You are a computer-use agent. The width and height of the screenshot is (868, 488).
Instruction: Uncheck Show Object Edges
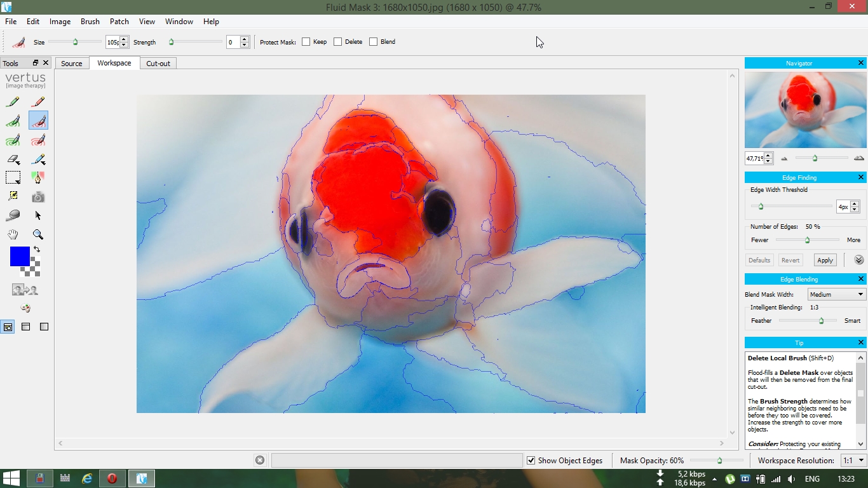tap(531, 461)
